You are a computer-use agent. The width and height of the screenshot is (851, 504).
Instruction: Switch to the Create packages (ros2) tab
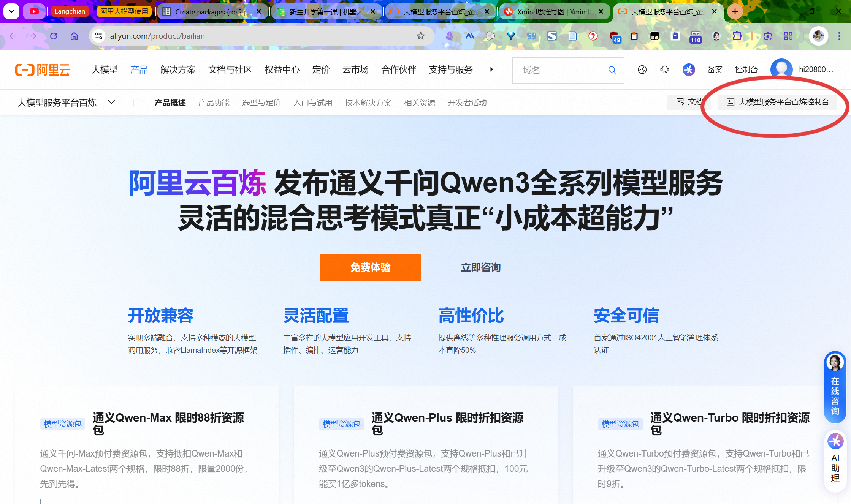(x=211, y=12)
